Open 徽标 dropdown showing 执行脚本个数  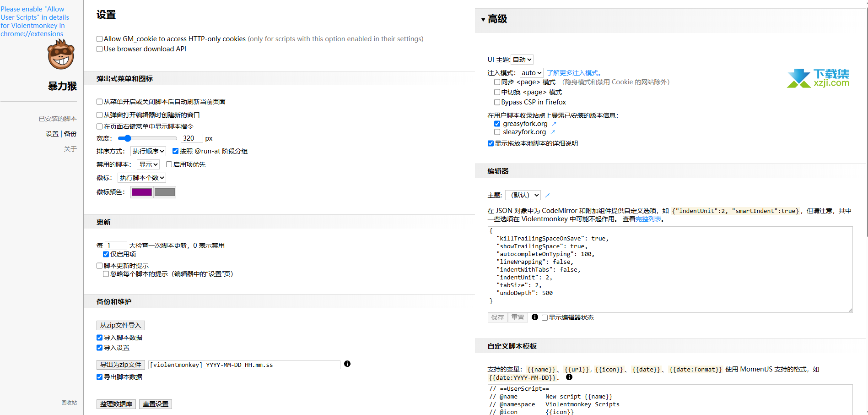[x=142, y=178]
